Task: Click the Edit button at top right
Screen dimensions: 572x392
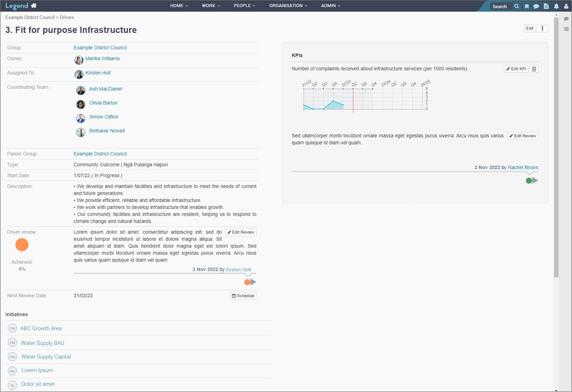Action: pyautogui.click(x=529, y=28)
